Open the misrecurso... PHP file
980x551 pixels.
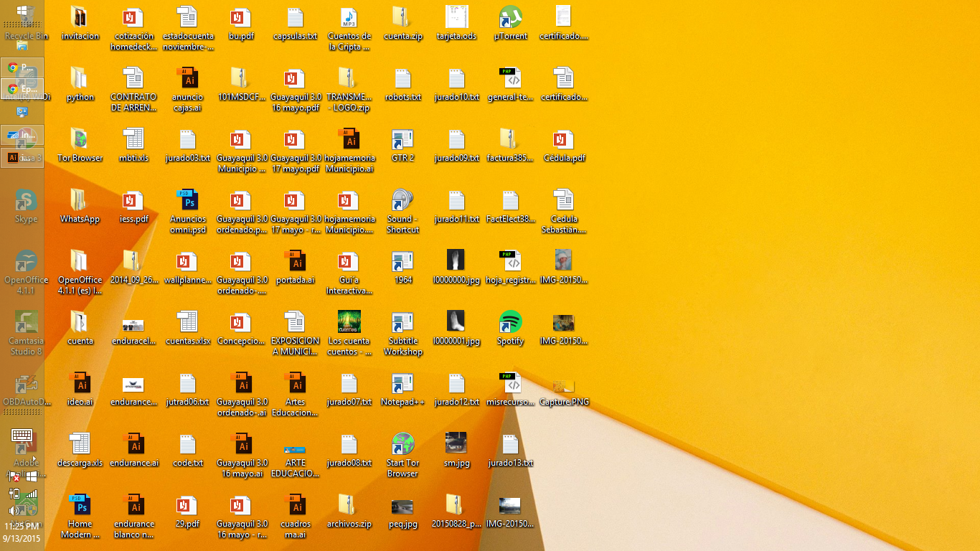pos(511,388)
